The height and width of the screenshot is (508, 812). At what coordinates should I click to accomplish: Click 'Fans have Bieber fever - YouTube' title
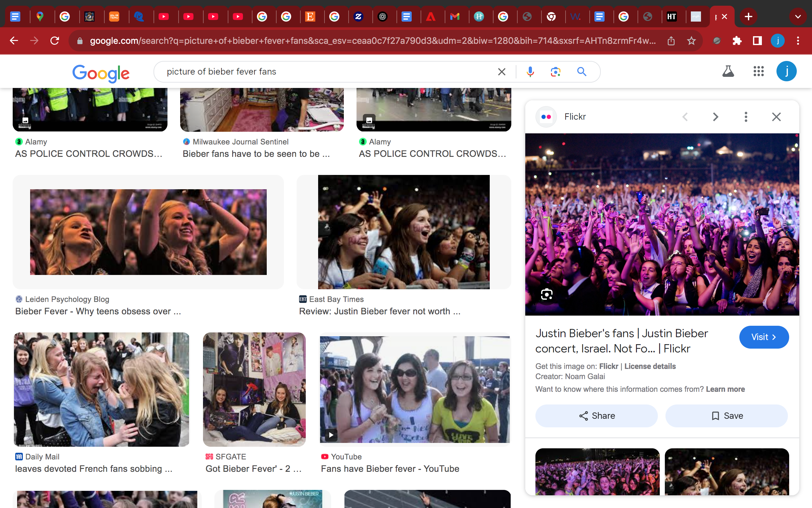tap(390, 469)
